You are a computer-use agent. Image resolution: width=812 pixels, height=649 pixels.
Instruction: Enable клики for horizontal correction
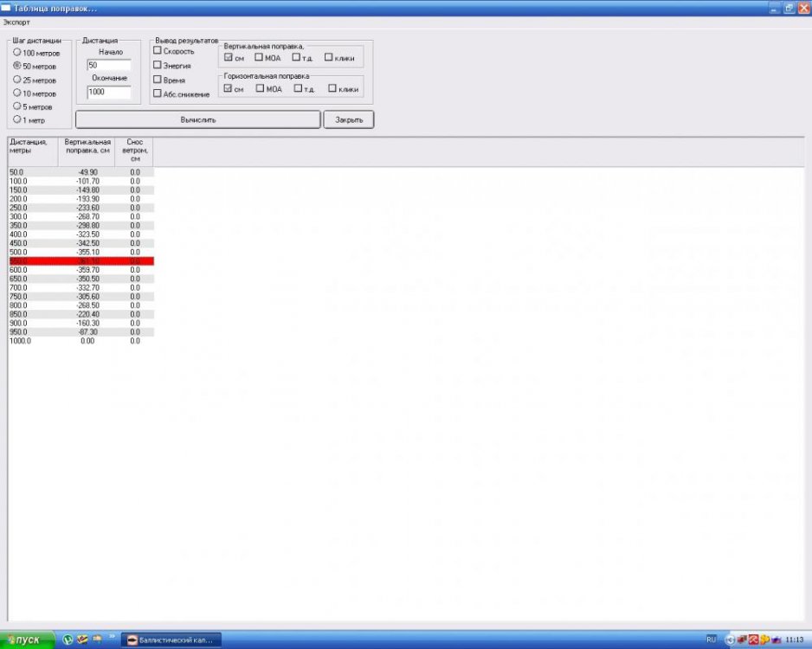[x=332, y=88]
